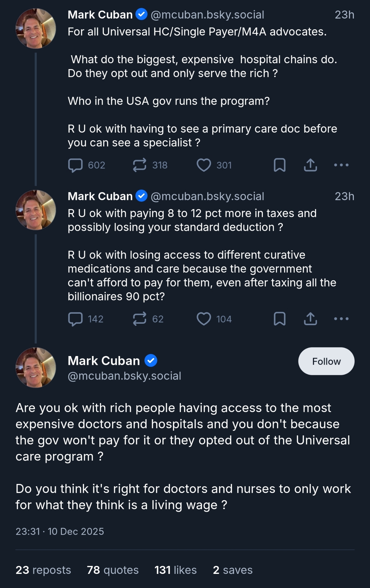Show the 131 likes list
Image resolution: width=370 pixels, height=588 pixels.
point(176,570)
